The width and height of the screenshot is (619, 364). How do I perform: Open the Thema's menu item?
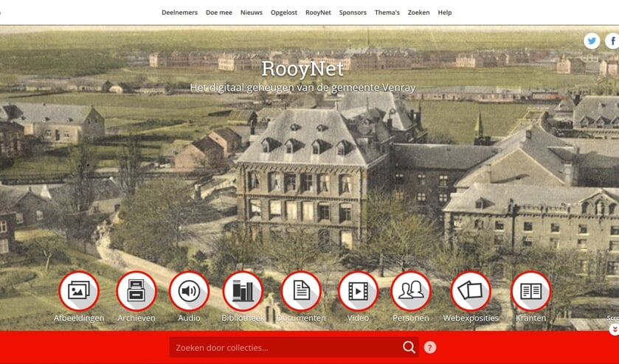(x=387, y=13)
